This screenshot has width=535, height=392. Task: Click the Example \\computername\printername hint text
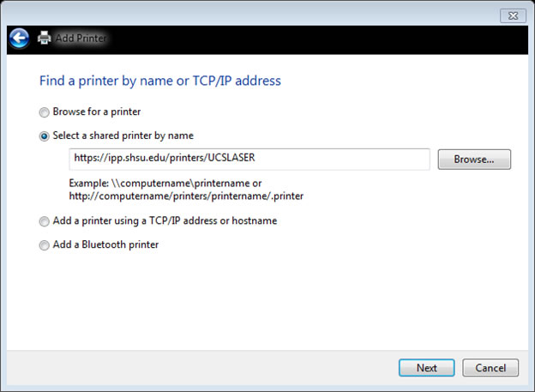pos(165,184)
